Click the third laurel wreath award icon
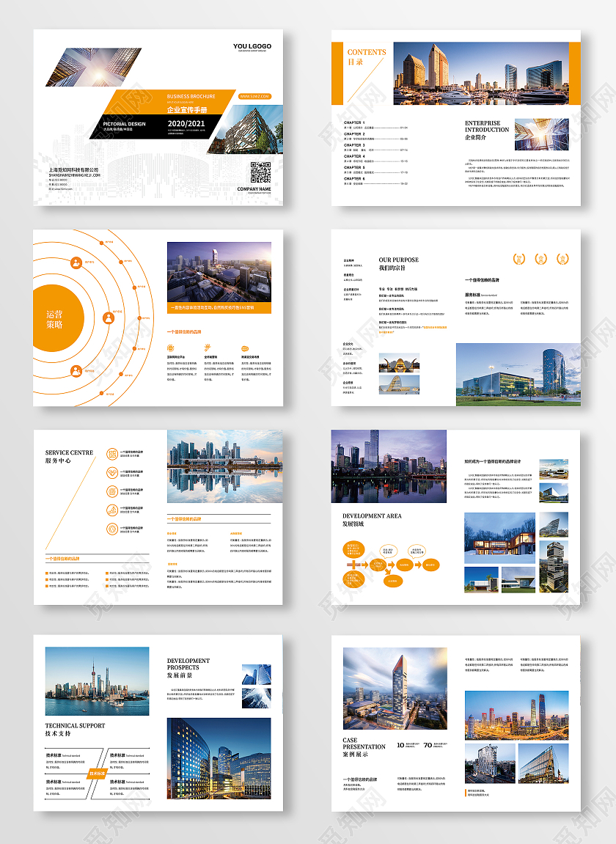 coord(564,258)
